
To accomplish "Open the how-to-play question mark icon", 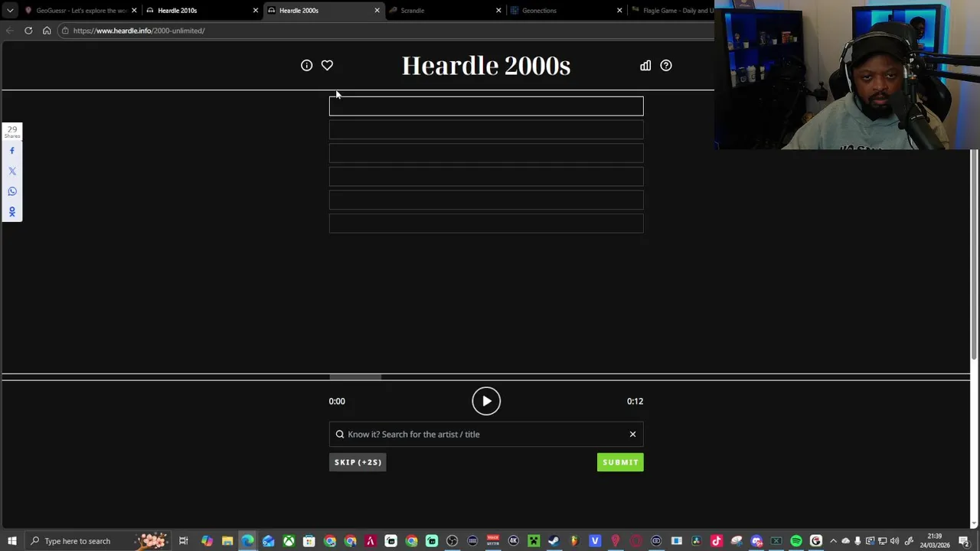I will pyautogui.click(x=666, y=65).
